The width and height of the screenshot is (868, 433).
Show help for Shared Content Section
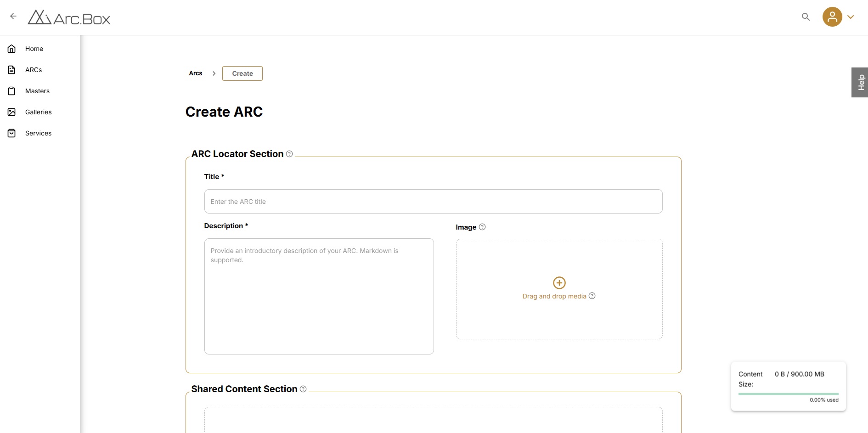(x=303, y=389)
